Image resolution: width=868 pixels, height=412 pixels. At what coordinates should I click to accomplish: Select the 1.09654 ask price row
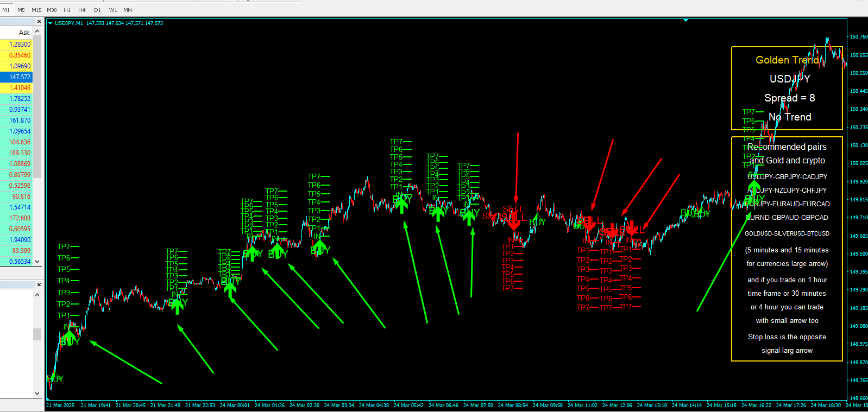(x=16, y=131)
